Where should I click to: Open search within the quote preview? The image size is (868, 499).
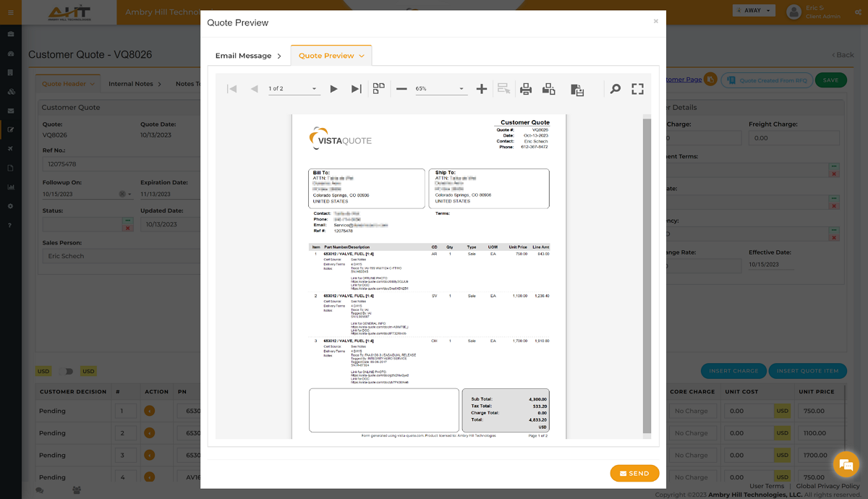tap(615, 89)
